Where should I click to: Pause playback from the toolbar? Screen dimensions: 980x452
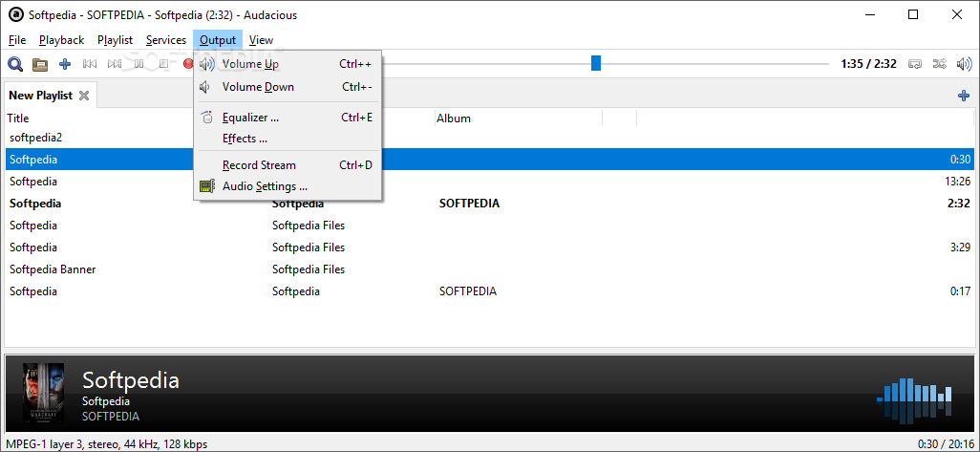[x=138, y=64]
